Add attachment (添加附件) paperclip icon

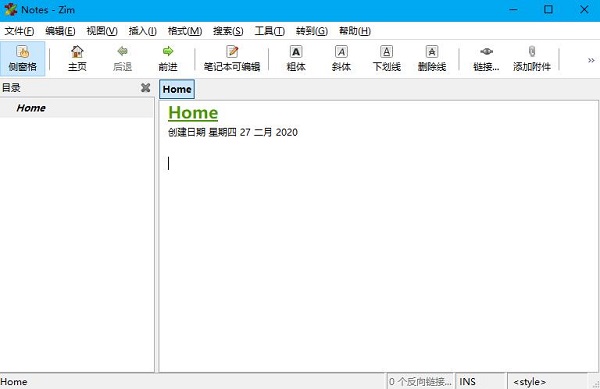tap(532, 51)
